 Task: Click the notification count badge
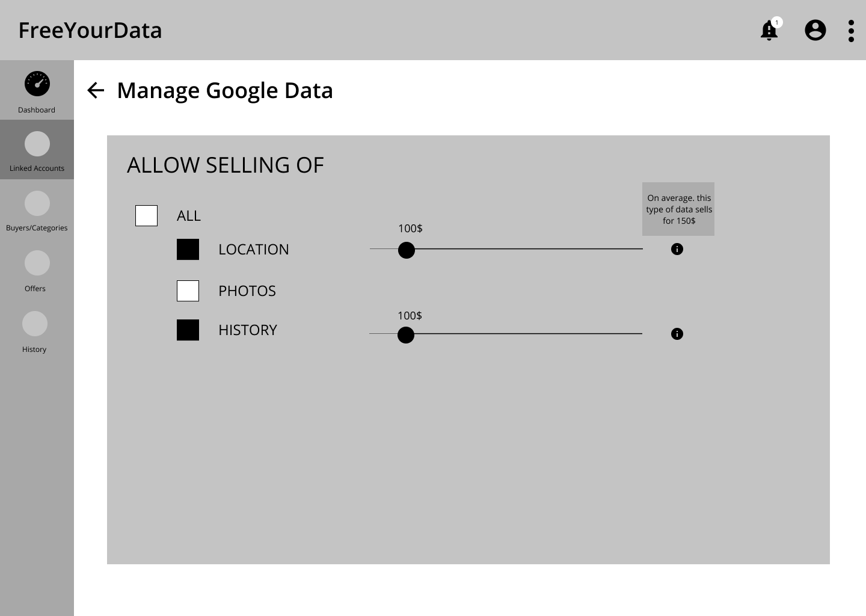[x=777, y=22]
